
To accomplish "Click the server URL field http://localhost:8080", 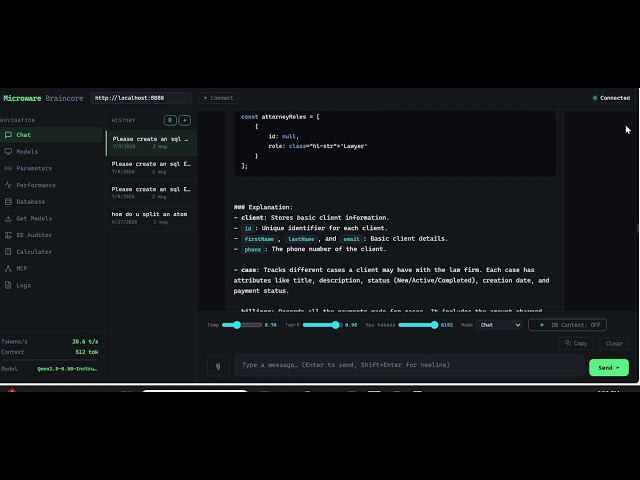I will click(x=141, y=98).
